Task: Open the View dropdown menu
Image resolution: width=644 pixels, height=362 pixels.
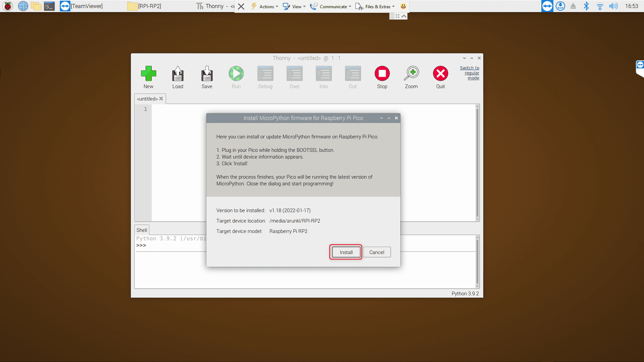Action: pos(294,6)
